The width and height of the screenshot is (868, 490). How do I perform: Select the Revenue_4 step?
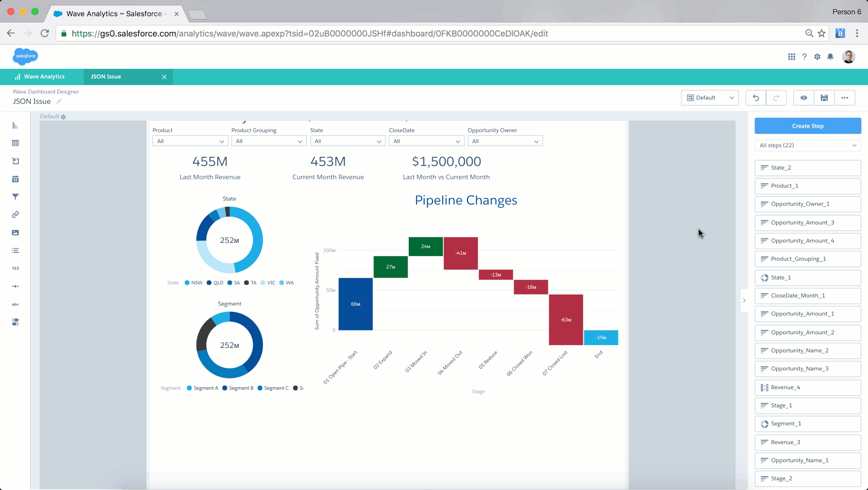click(x=808, y=387)
